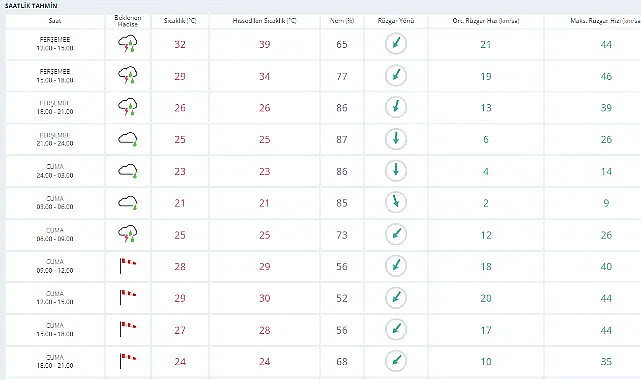Click the Nem (%) column header

(x=342, y=21)
